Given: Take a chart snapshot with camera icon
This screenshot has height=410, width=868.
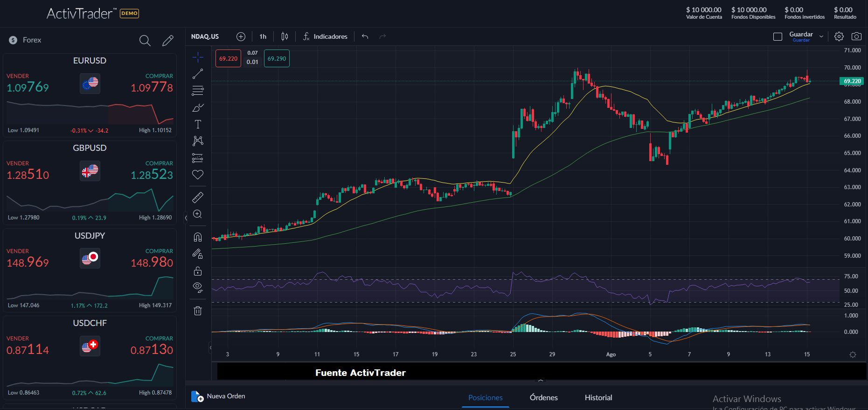Looking at the screenshot, I should click(x=856, y=36).
